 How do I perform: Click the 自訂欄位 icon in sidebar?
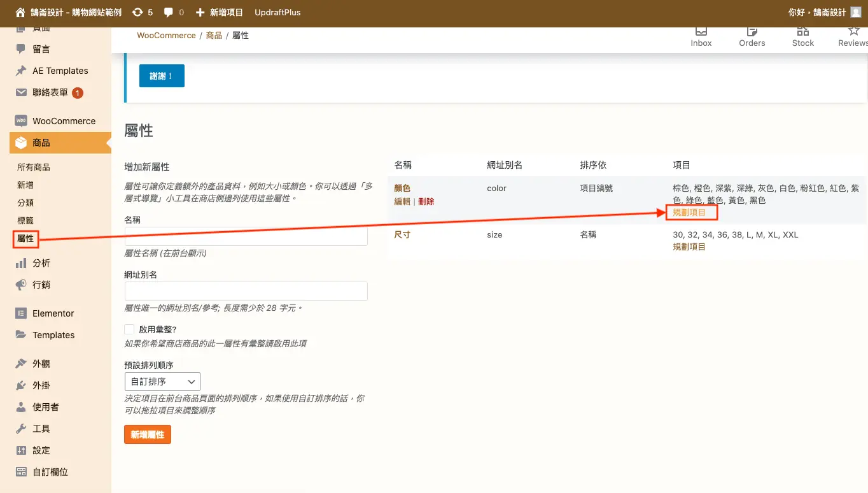pos(21,472)
